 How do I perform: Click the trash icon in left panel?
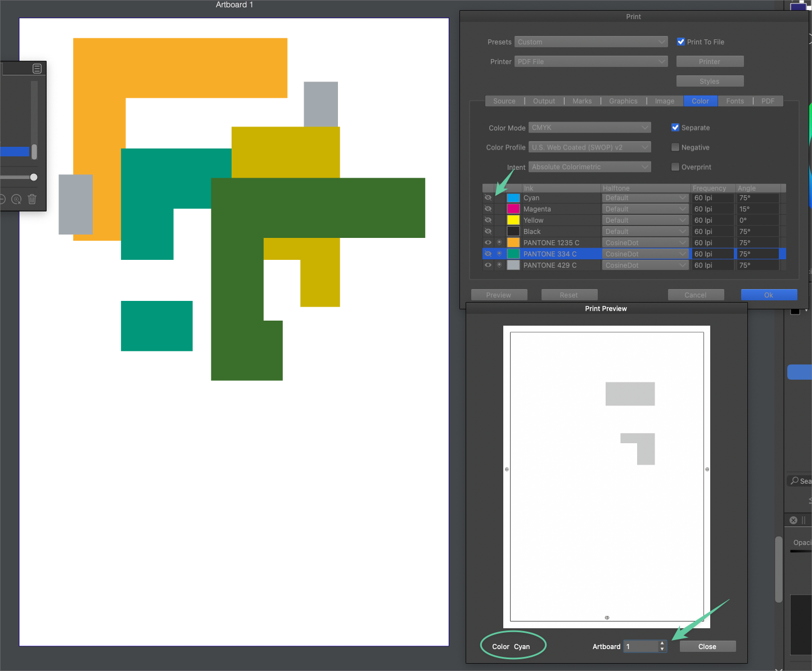pyautogui.click(x=32, y=199)
